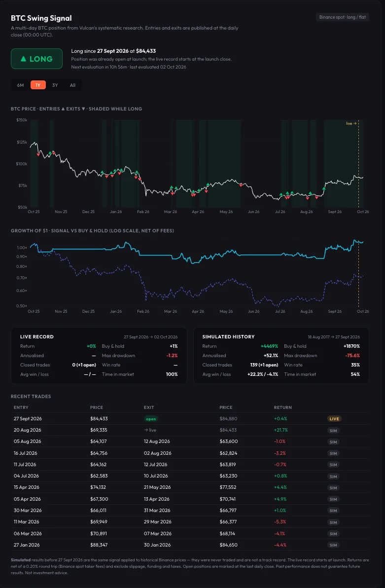Click the live time in market 100%

click(x=172, y=374)
